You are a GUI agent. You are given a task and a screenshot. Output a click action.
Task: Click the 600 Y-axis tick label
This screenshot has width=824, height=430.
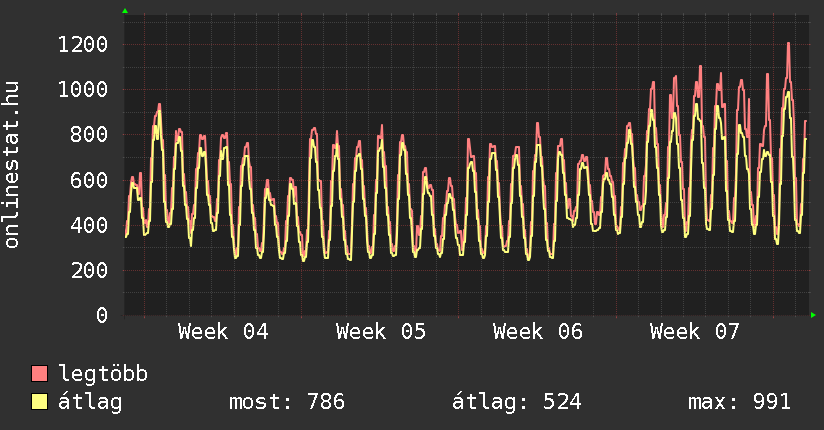coord(89,180)
